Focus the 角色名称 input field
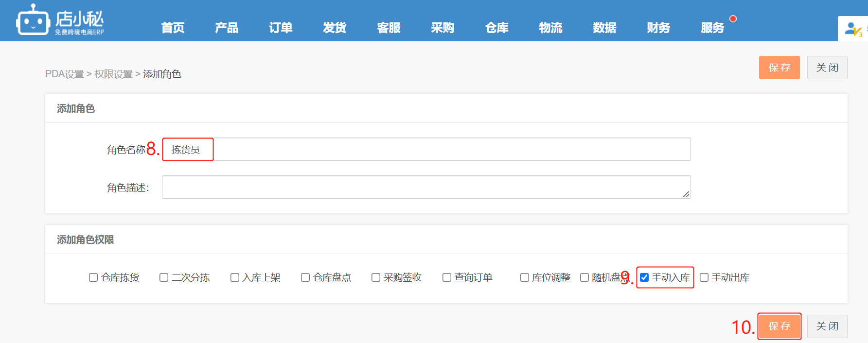Viewport: 868px width, 343px height. 425,149
